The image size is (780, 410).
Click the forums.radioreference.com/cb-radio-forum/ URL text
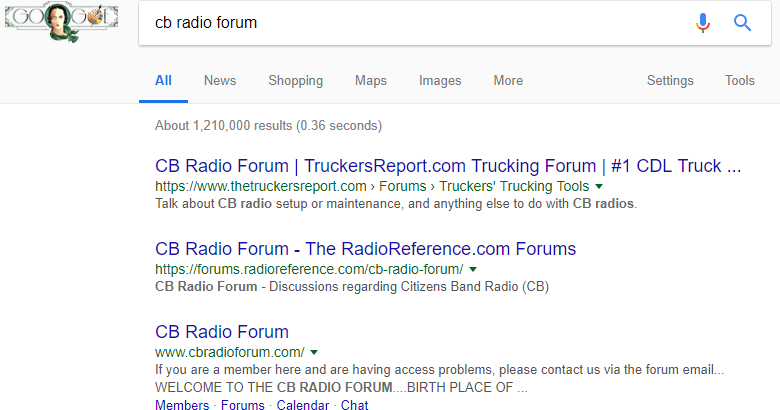(x=309, y=270)
